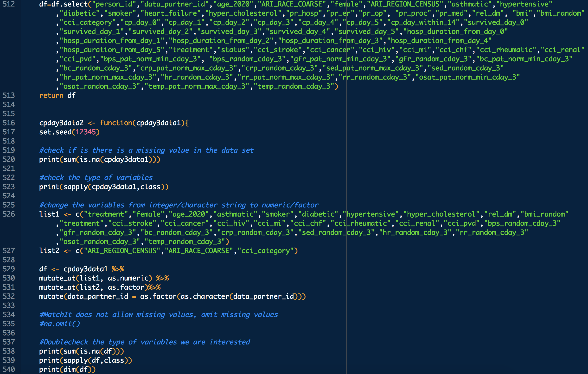Click the "survived_day_0" string
Image resolution: width=588 pixels, height=374 pixels.
point(496,22)
